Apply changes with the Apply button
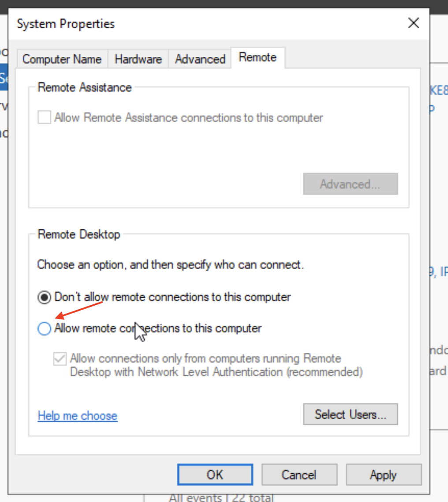Image resolution: width=448 pixels, height=502 pixels. click(x=383, y=475)
